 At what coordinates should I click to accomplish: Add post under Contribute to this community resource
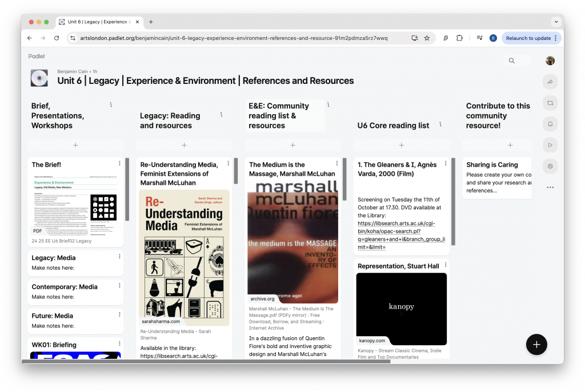[x=510, y=145]
